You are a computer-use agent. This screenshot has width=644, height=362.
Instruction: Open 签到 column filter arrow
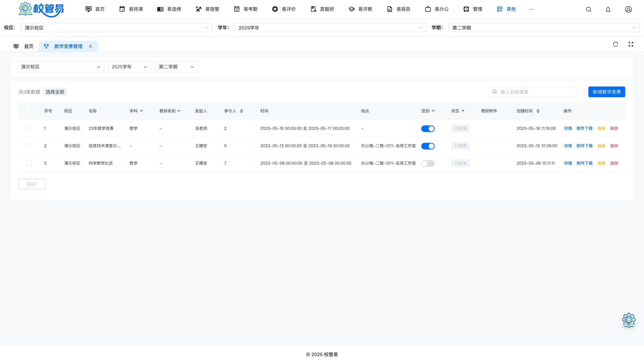click(433, 111)
